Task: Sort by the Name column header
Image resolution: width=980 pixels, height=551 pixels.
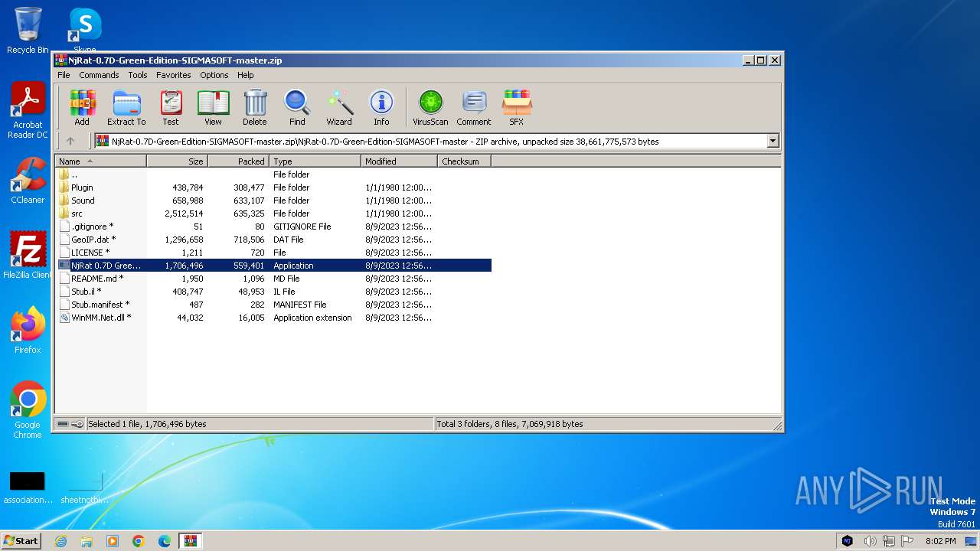Action: tap(101, 161)
